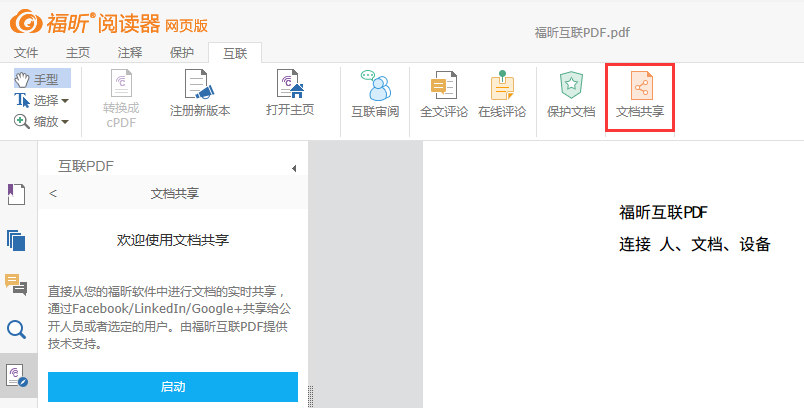
Task: Open 全文评论 full document comments
Action: coord(444,95)
